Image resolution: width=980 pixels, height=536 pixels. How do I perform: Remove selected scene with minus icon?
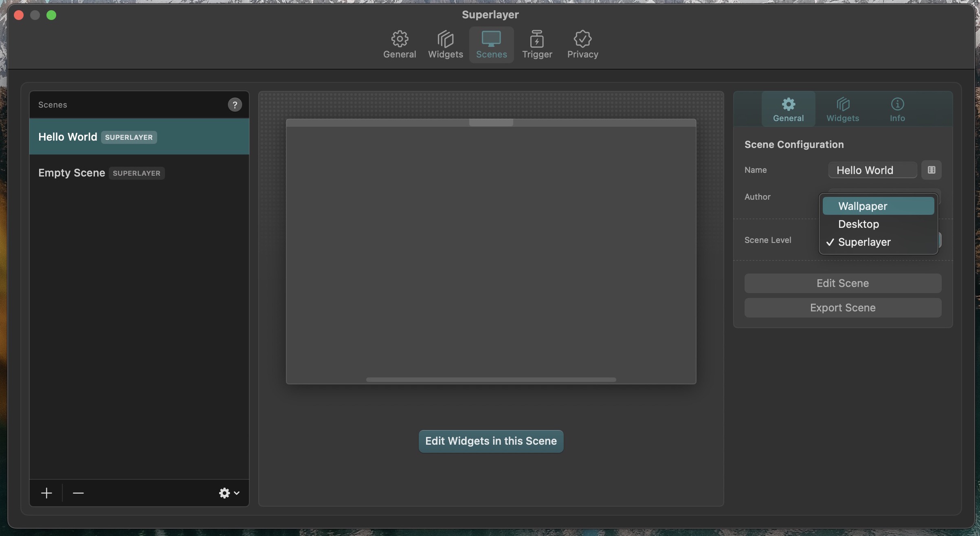pos(78,493)
